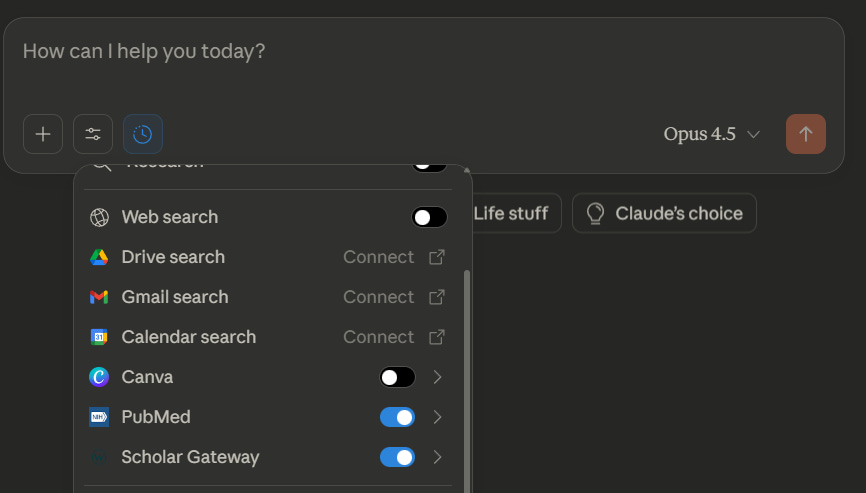Open the search and tools sliders button
Image resolution: width=866 pixels, height=493 pixels.
click(x=93, y=134)
